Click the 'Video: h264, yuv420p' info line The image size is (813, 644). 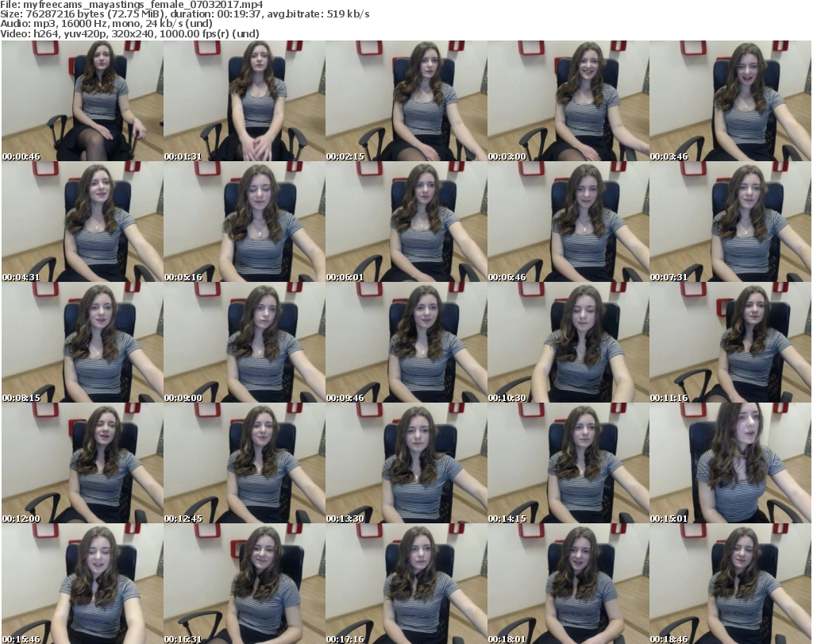[x=129, y=33]
